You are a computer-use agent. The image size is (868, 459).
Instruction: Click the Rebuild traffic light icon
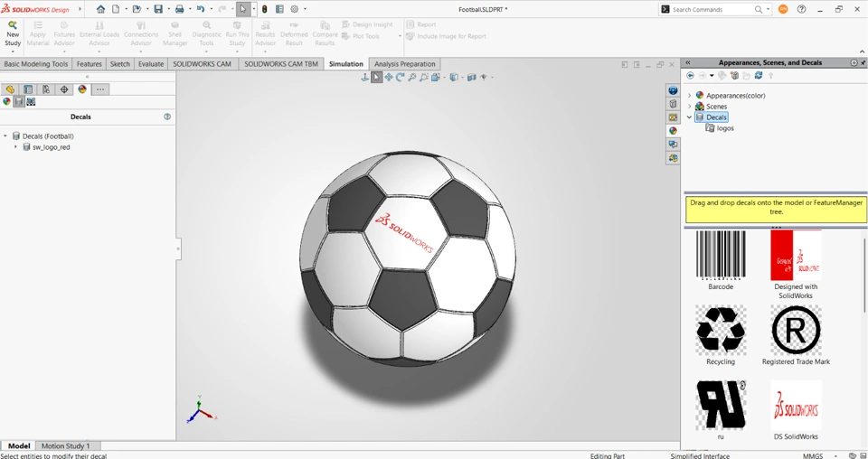tap(265, 9)
